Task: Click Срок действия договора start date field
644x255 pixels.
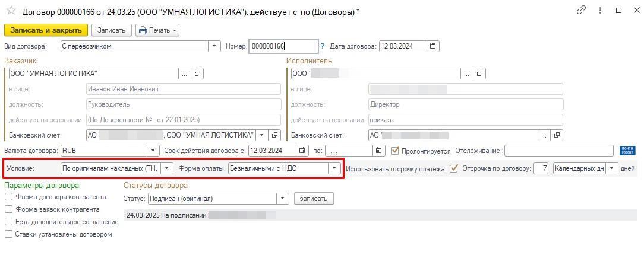Action: [x=273, y=151]
